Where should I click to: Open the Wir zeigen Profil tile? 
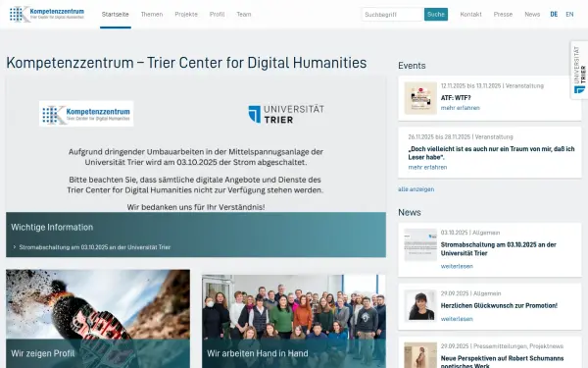(98, 318)
